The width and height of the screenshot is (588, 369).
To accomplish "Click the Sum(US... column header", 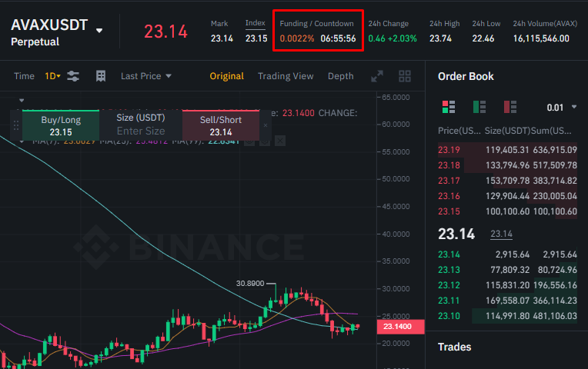I will tap(551, 131).
